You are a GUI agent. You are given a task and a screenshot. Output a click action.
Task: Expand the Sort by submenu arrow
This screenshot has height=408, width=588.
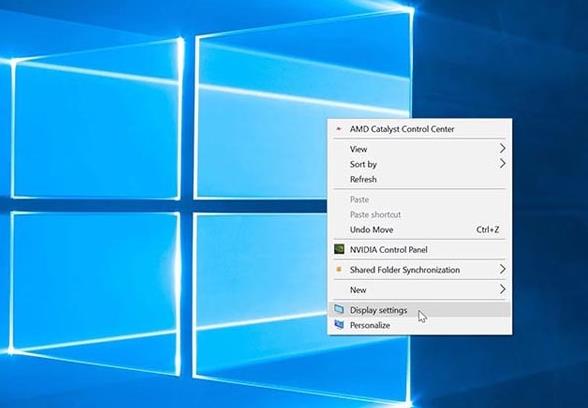point(502,164)
